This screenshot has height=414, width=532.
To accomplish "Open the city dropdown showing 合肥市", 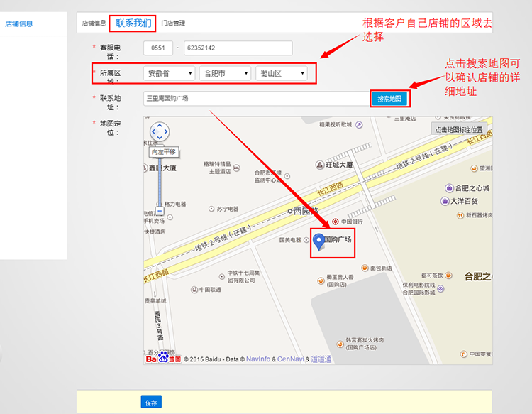I will [225, 73].
